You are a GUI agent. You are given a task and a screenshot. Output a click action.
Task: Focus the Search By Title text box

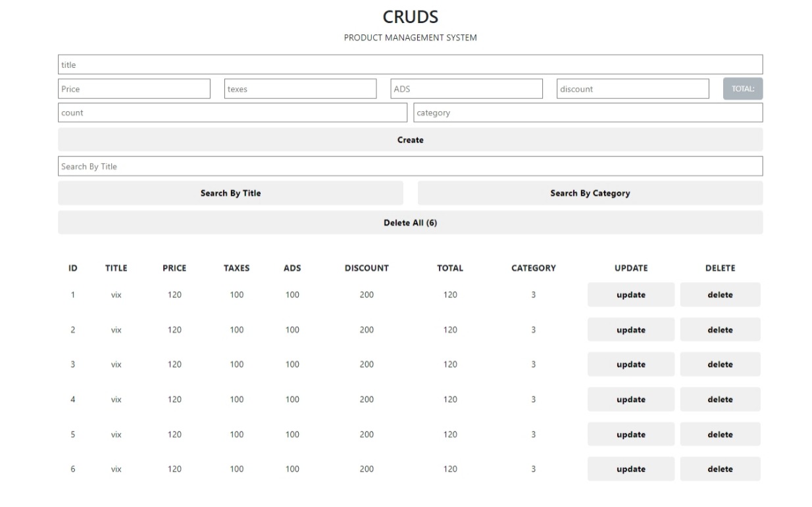(409, 166)
